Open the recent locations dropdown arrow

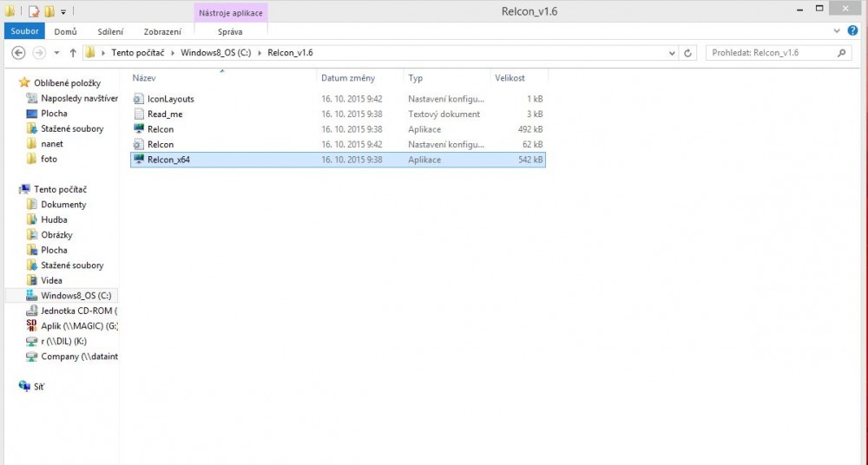[x=57, y=53]
